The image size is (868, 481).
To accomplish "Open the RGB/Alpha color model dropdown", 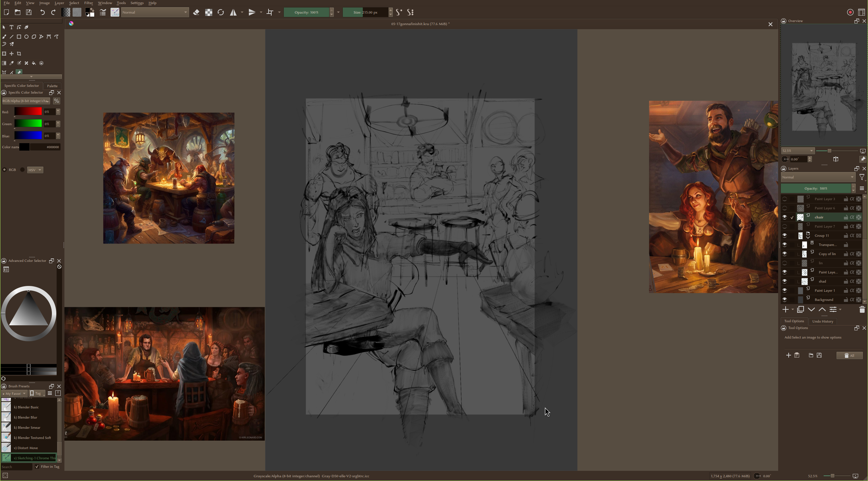I will (x=26, y=101).
